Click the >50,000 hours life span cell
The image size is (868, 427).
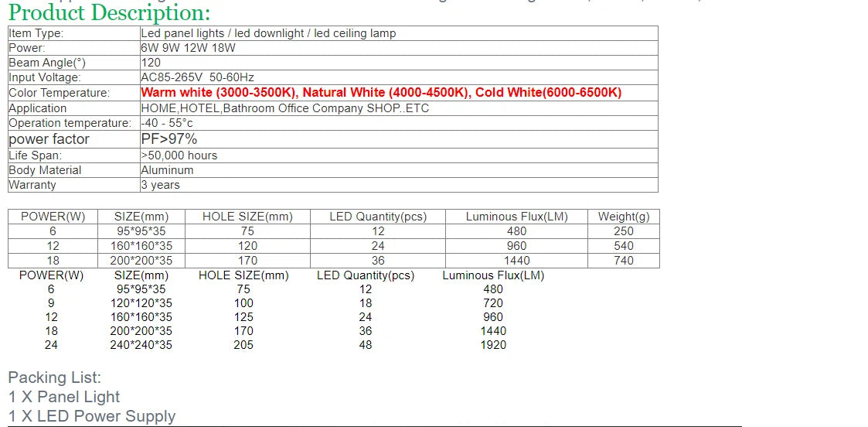tap(399, 155)
